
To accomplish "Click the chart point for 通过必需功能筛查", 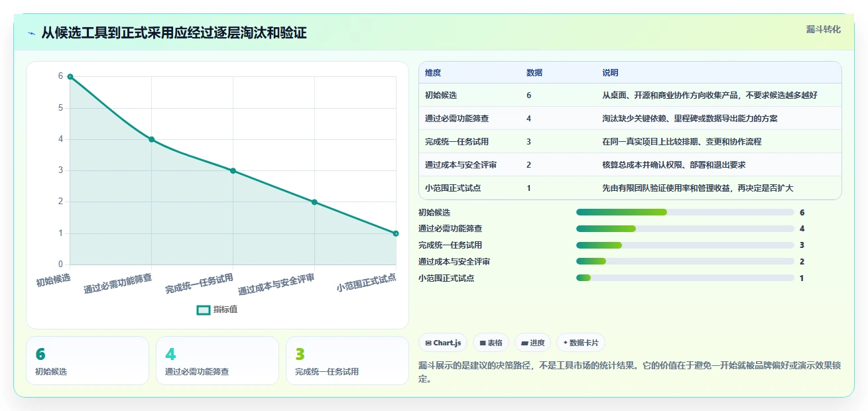I will pyautogui.click(x=151, y=139).
